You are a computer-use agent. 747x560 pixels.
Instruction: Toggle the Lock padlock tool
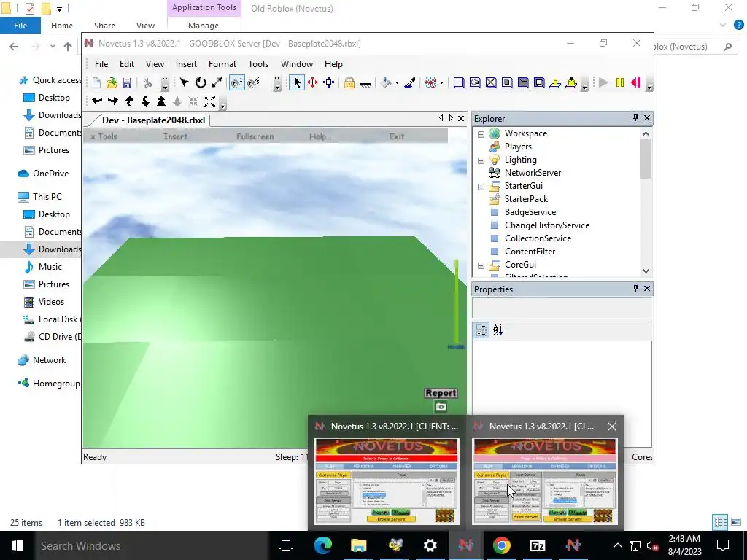349,83
